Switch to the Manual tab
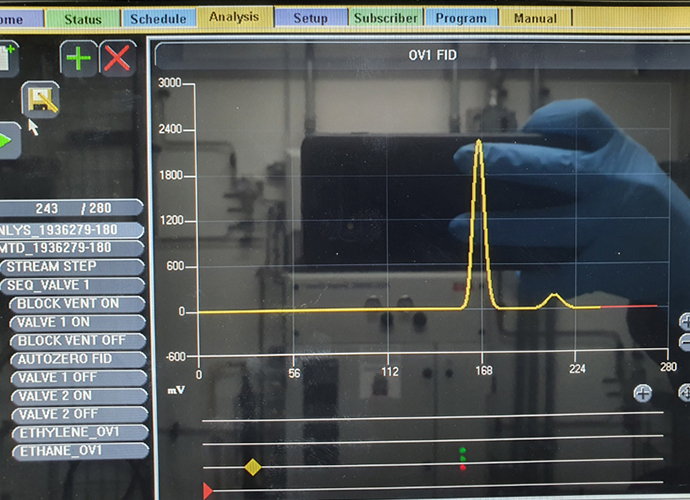This screenshot has width=690, height=500. tap(536, 18)
